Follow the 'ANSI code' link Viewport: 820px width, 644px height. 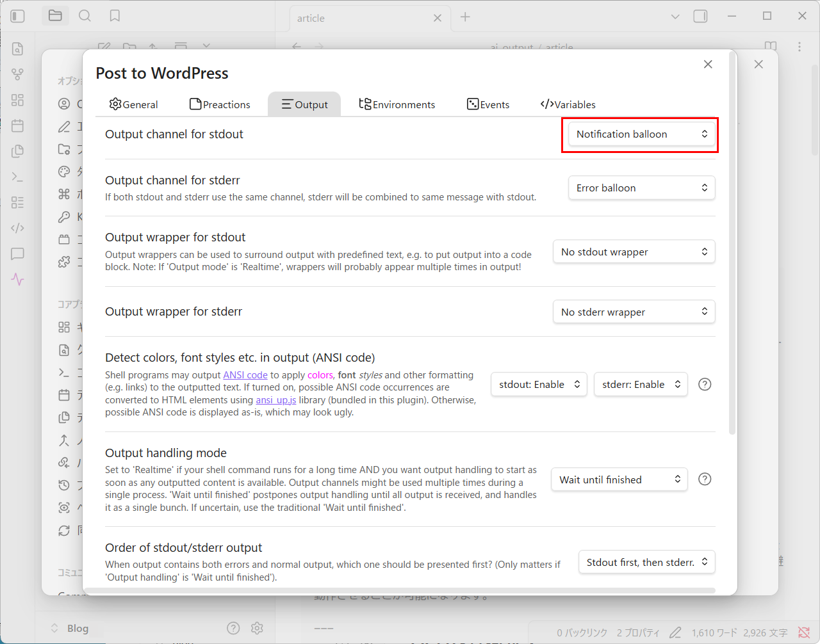click(245, 375)
